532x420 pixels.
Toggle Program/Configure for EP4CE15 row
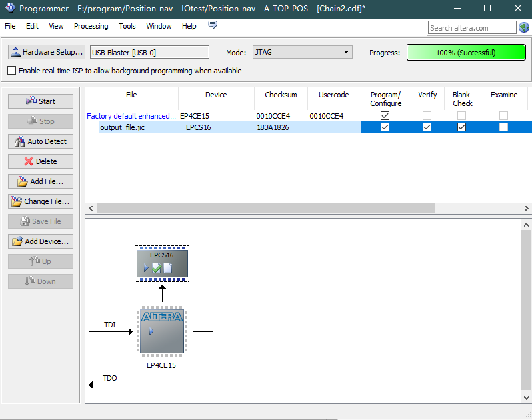pos(385,116)
